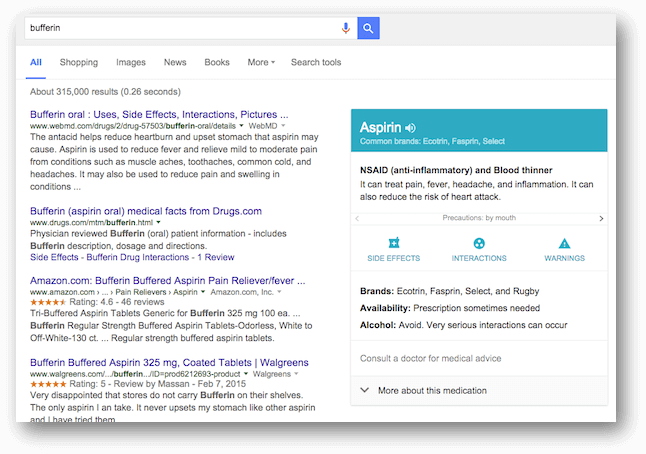Open drugs.com URL dropdown arrow
The image size is (646, 454).
[x=158, y=222]
